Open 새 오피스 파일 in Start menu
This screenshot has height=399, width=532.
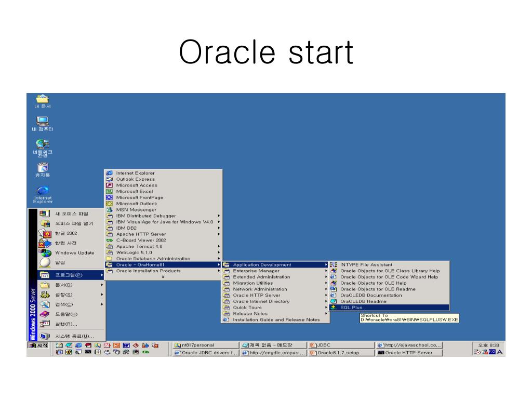pos(71,214)
